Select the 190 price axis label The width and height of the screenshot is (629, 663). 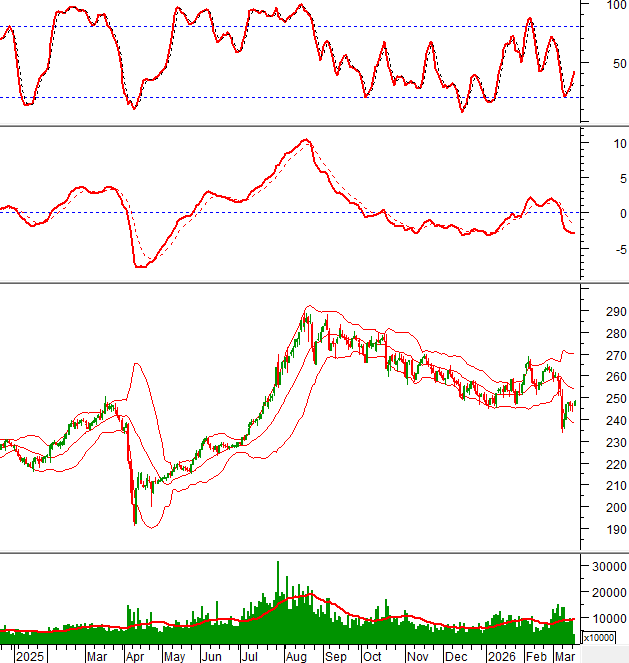pos(604,530)
